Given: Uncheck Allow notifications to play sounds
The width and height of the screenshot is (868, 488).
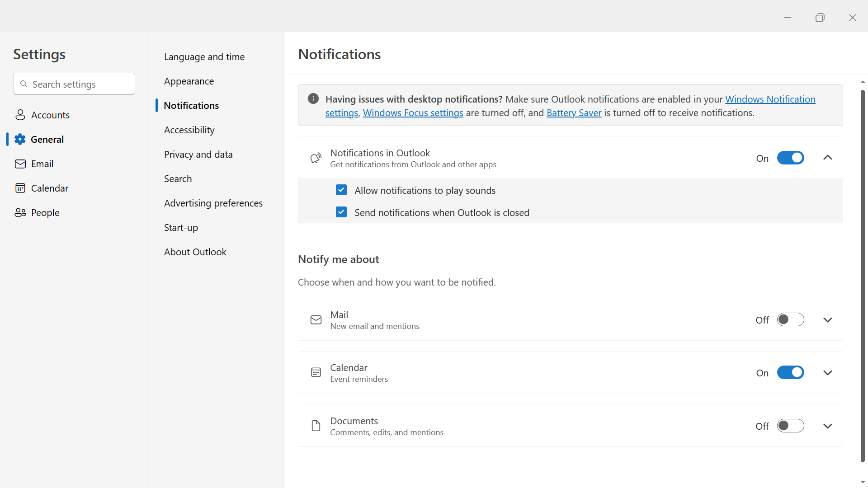Looking at the screenshot, I should [x=341, y=190].
